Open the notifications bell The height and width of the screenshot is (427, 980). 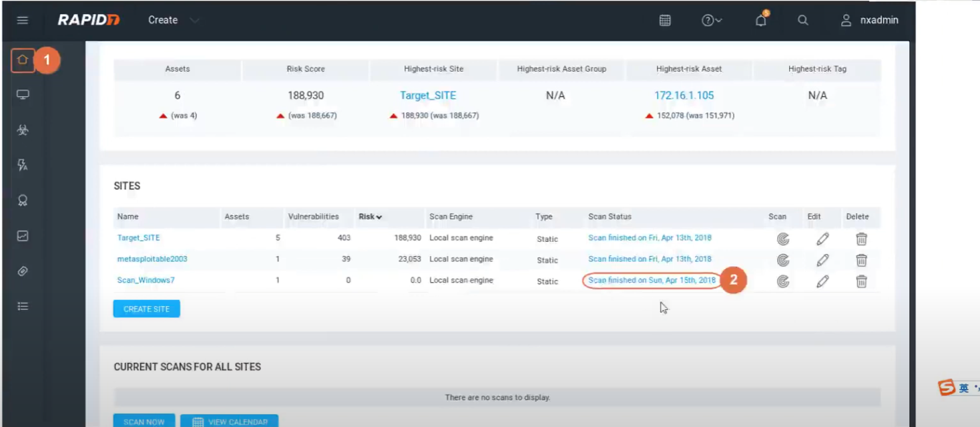tap(761, 20)
